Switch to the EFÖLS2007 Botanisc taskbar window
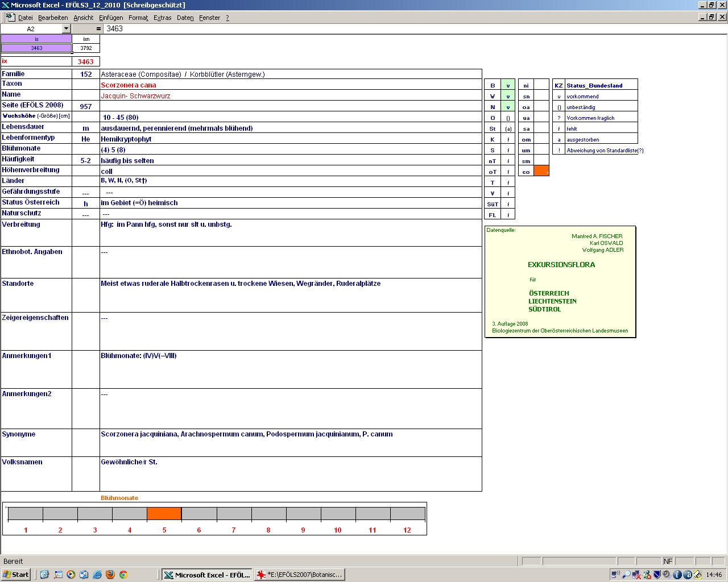The image size is (728, 582). tap(299, 575)
